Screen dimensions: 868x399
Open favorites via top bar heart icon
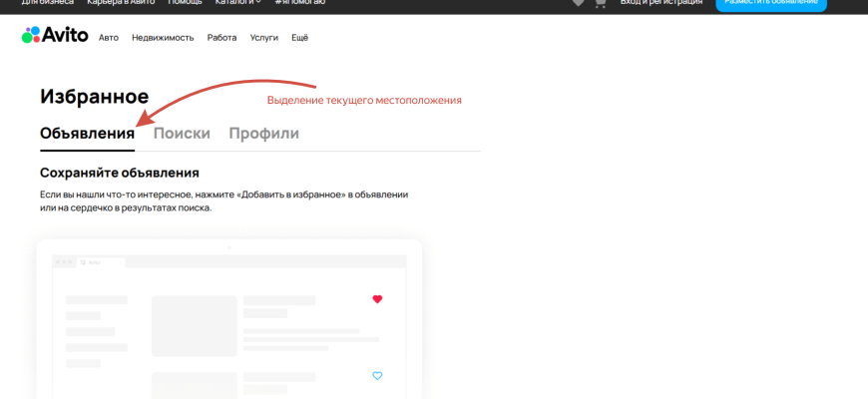pyautogui.click(x=578, y=3)
